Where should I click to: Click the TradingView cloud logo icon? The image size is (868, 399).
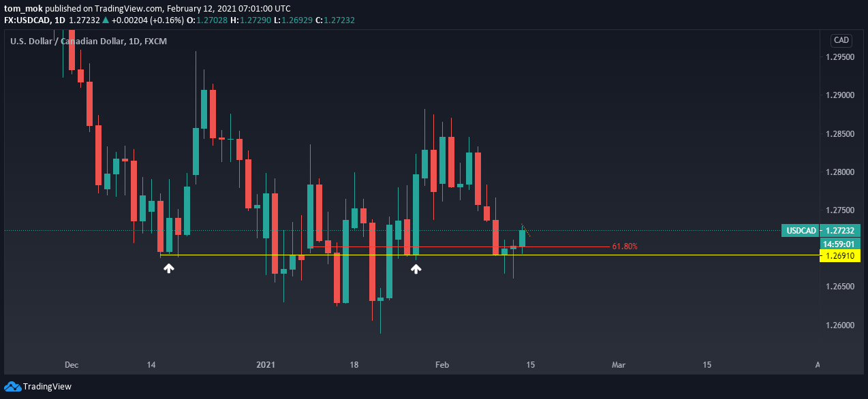[x=12, y=387]
